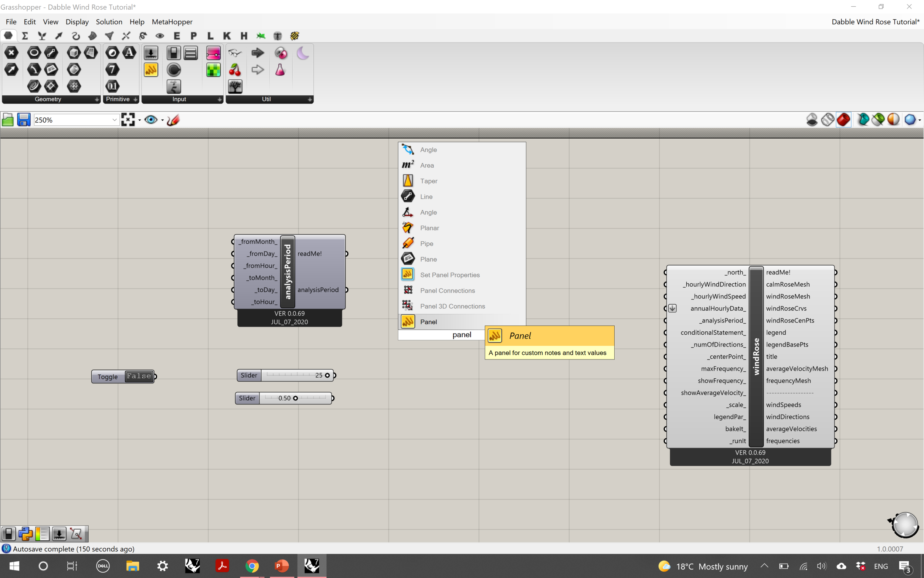Screen dimensions: 924x578
Task: Click the Boolean Toggle icon in Input palette
Action: [173, 53]
